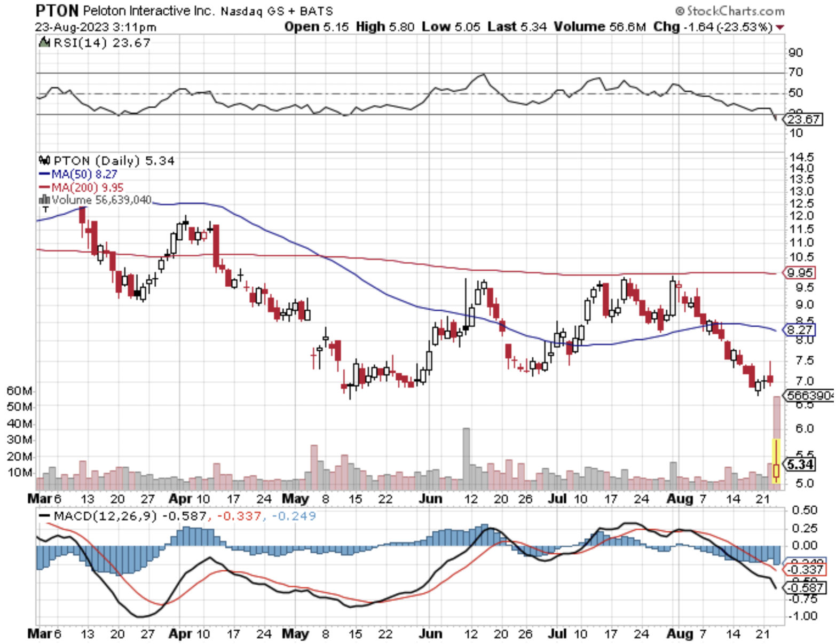Click the red MA(200) 9.95 legend
The height and width of the screenshot is (644, 836).
coord(81,187)
